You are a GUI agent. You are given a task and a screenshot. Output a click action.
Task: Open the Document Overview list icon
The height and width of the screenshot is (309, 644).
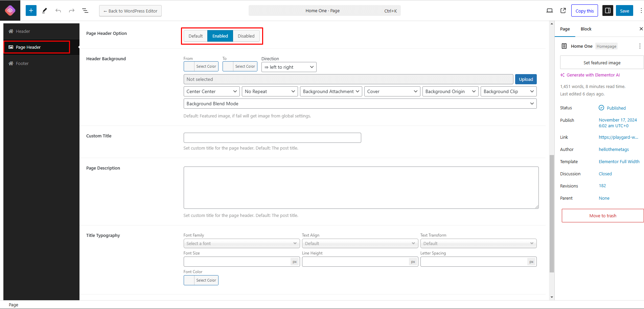coord(85,10)
